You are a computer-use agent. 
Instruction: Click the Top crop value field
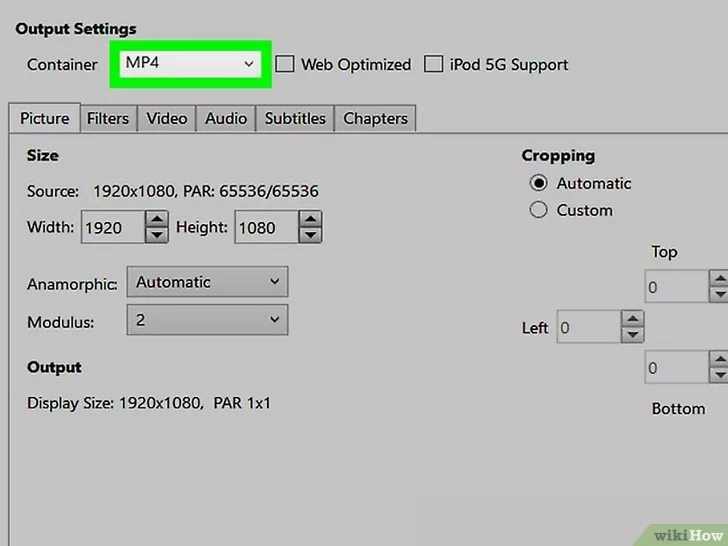[x=677, y=286]
